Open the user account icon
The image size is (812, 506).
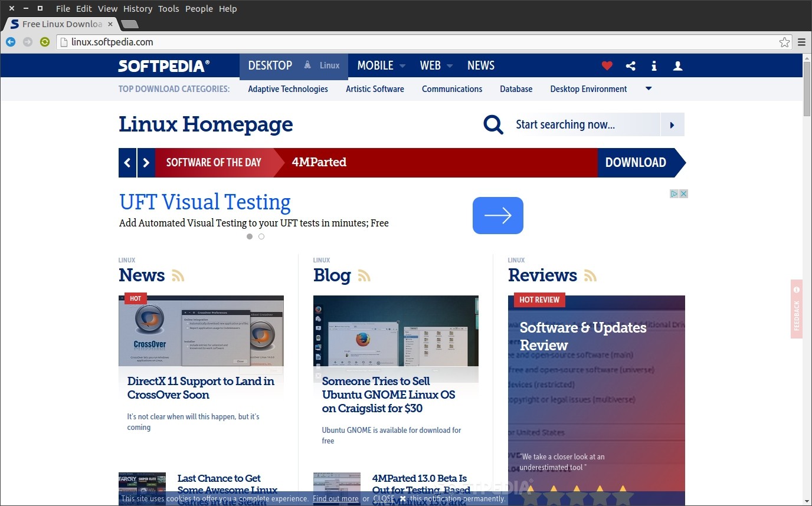pos(677,66)
